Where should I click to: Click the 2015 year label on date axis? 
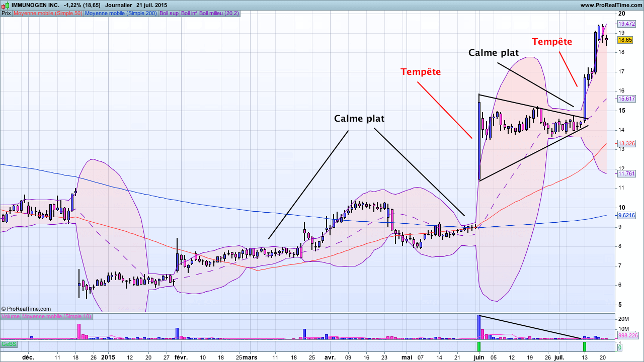pyautogui.click(x=108, y=357)
